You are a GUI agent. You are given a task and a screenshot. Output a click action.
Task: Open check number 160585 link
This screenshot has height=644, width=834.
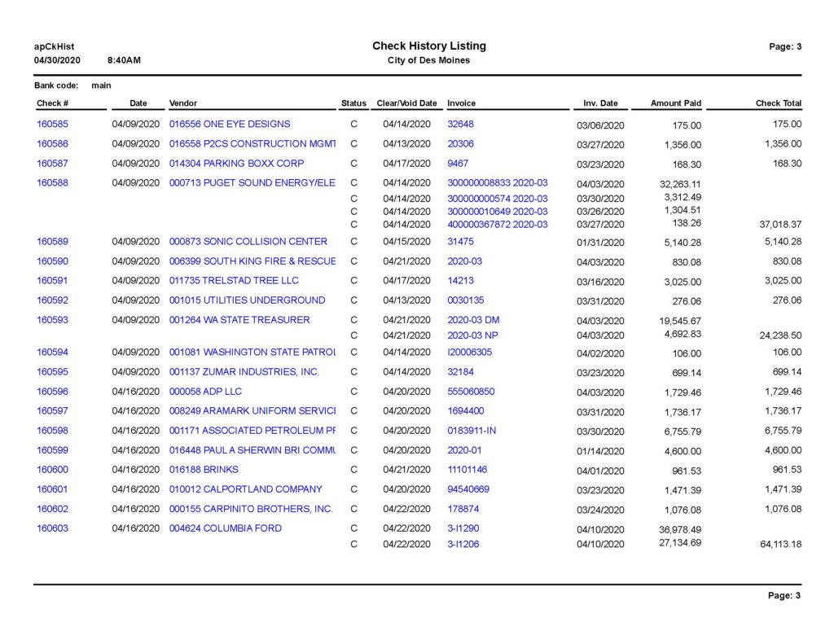click(52, 125)
